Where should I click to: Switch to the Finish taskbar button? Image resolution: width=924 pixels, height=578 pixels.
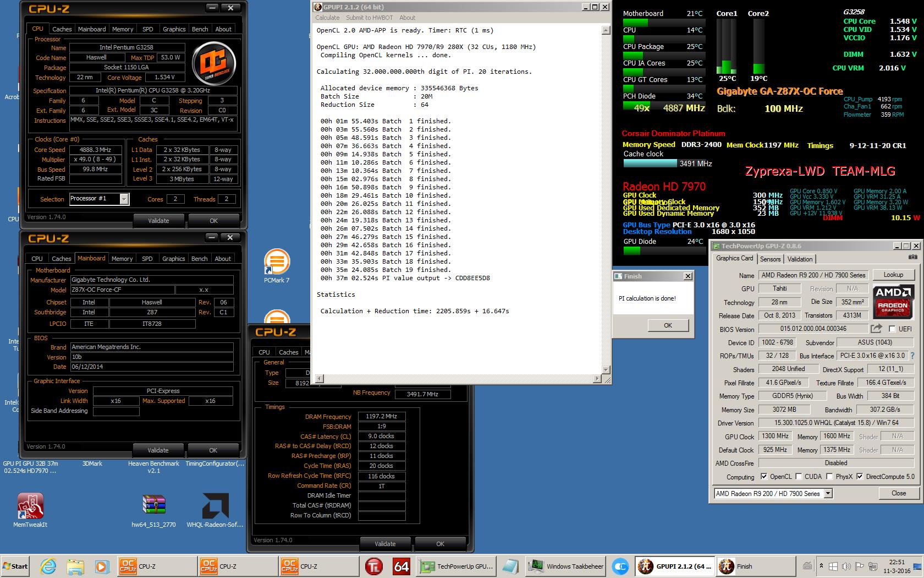coord(756,566)
